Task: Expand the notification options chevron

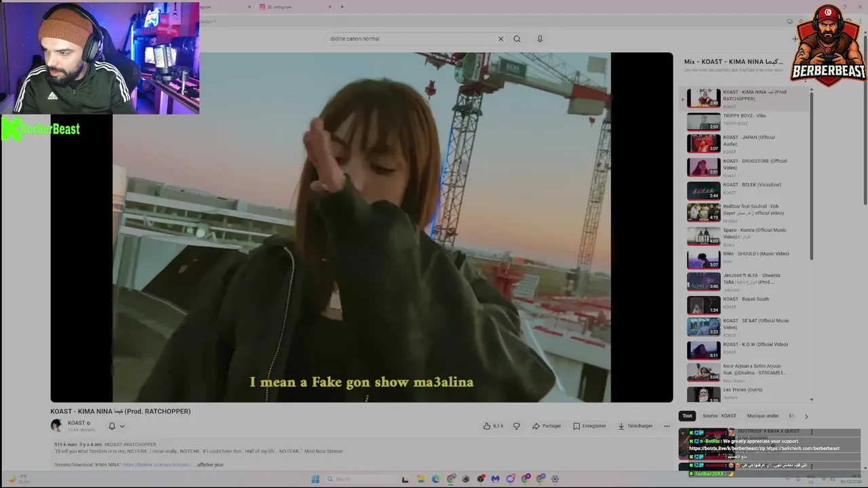Action: pyautogui.click(x=122, y=426)
